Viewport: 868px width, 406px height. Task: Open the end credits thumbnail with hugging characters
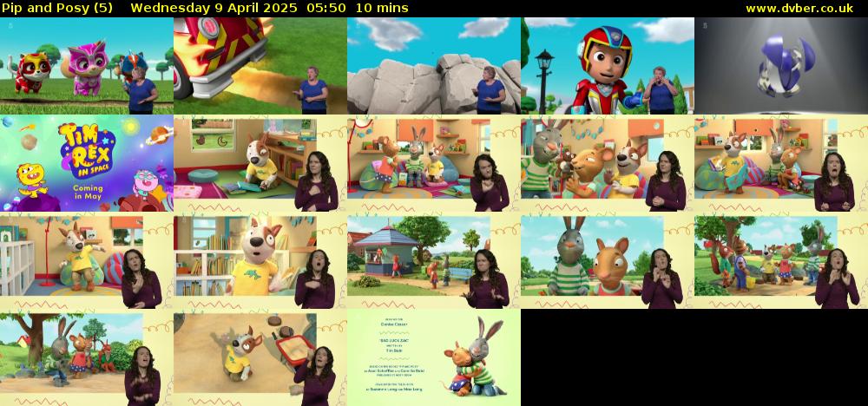[434, 358]
